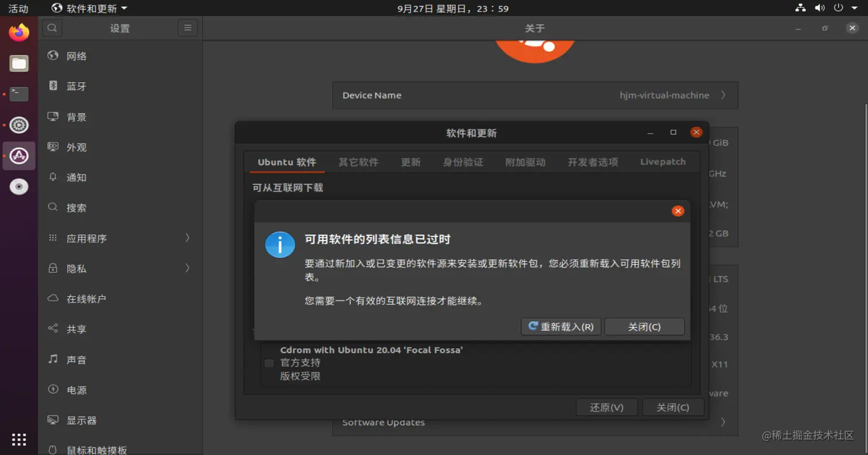The height and width of the screenshot is (455, 868).
Task: Open the 软件和更新 app menu in top bar
Action: click(x=90, y=9)
